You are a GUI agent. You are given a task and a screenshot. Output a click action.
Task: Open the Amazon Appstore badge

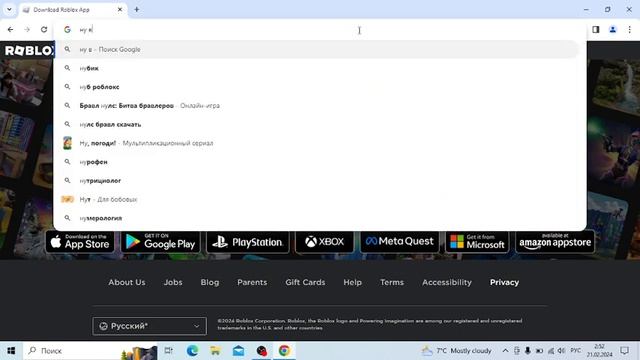555,242
